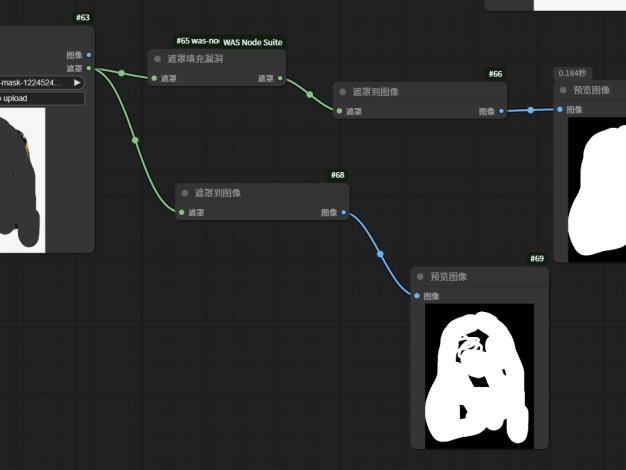Click the 0.184秒 execution time badge
Viewport: 626px width, 470px height.
click(x=573, y=73)
